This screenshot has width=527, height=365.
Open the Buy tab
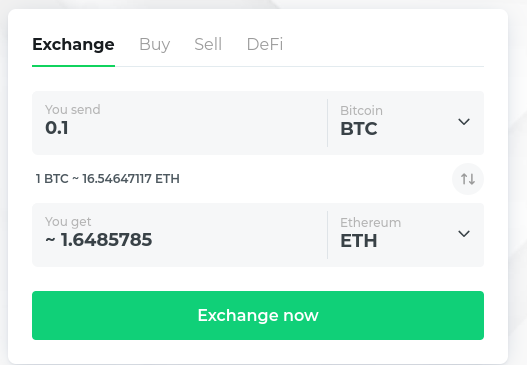[155, 44]
